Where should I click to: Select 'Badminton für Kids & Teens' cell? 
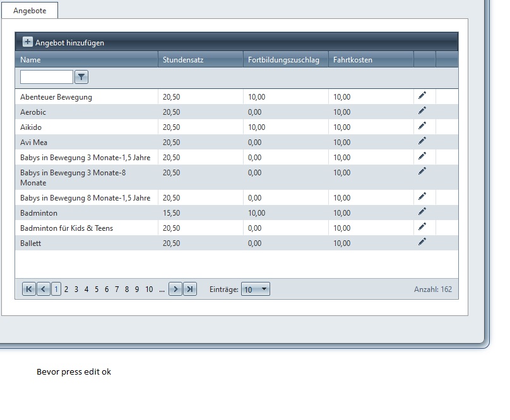pos(86,228)
